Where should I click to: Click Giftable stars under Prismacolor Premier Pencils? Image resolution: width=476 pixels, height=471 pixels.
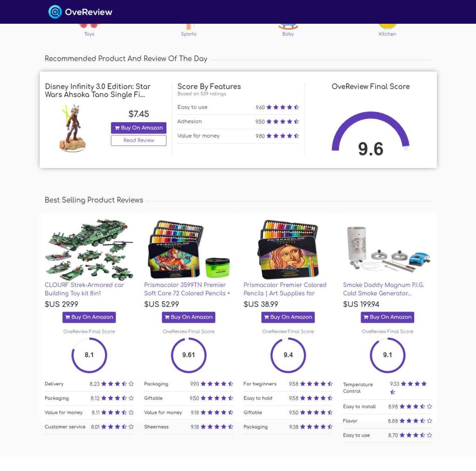[x=316, y=412]
